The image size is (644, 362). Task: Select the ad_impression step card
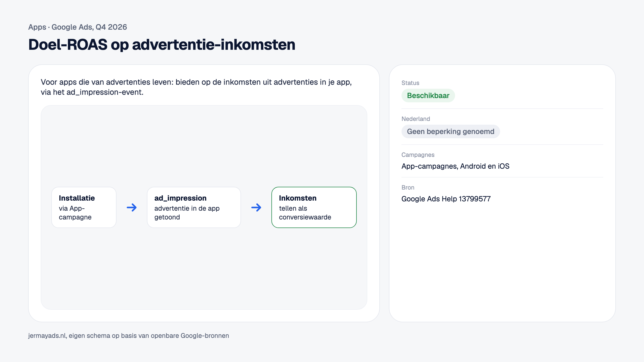point(194,207)
